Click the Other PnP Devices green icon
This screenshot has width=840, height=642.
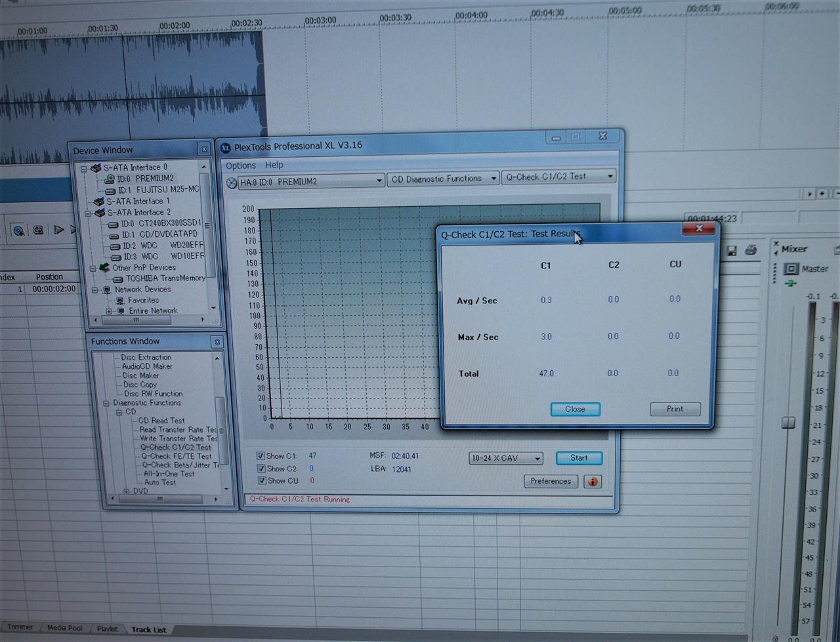(x=104, y=267)
